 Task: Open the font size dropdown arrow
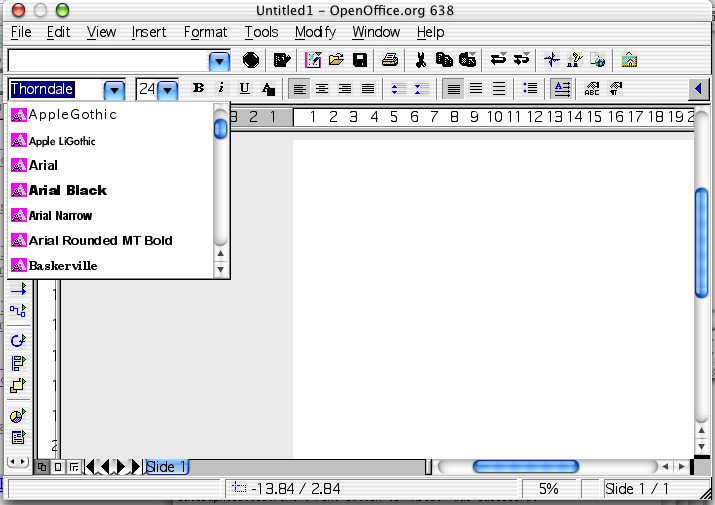(168, 90)
